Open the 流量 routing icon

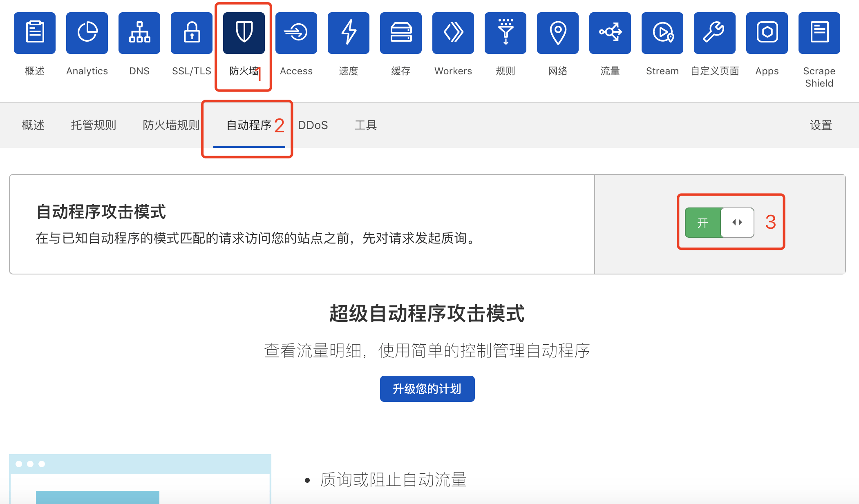click(x=610, y=33)
